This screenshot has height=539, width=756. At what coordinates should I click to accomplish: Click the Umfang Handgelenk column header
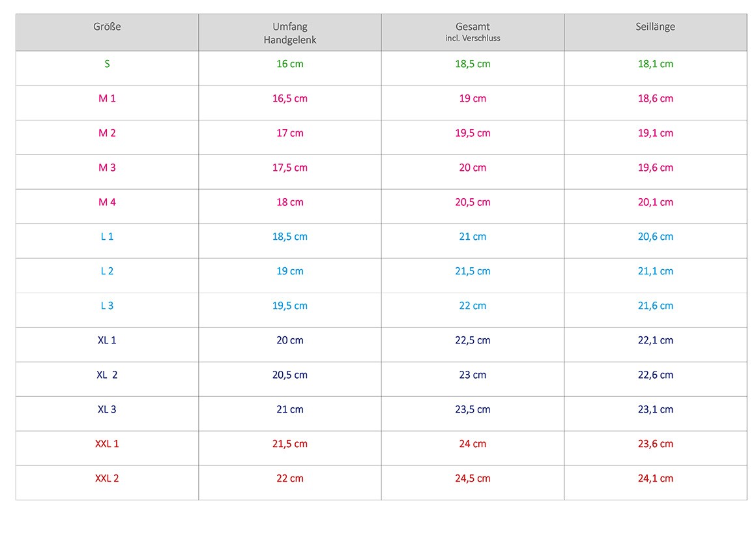click(x=290, y=33)
